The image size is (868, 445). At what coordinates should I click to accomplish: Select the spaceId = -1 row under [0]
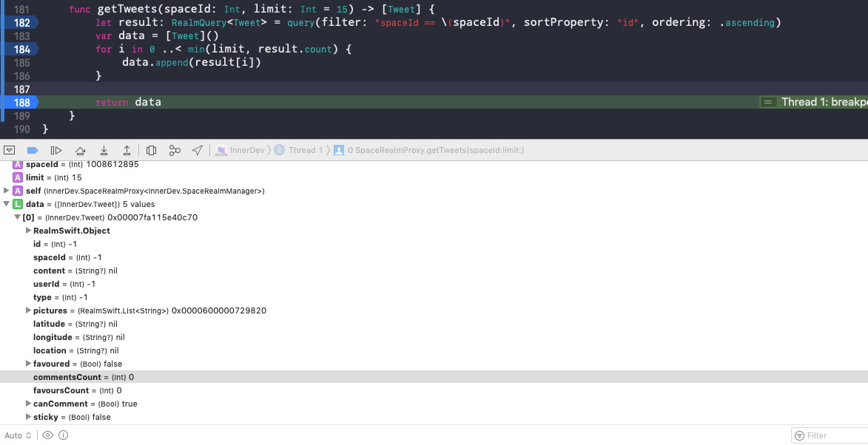point(434,257)
